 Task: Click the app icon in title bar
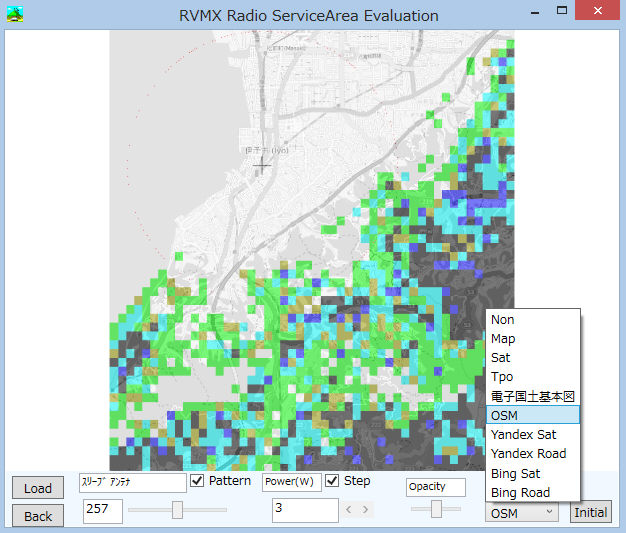click(x=14, y=15)
